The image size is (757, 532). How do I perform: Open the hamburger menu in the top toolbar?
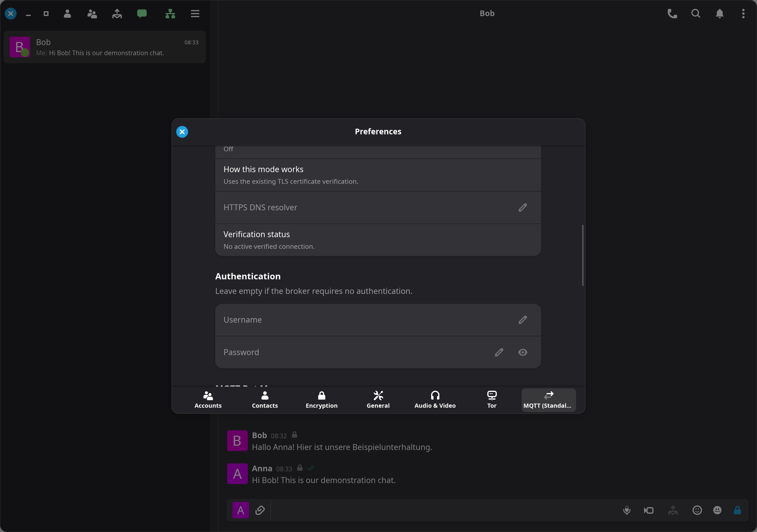click(x=195, y=14)
